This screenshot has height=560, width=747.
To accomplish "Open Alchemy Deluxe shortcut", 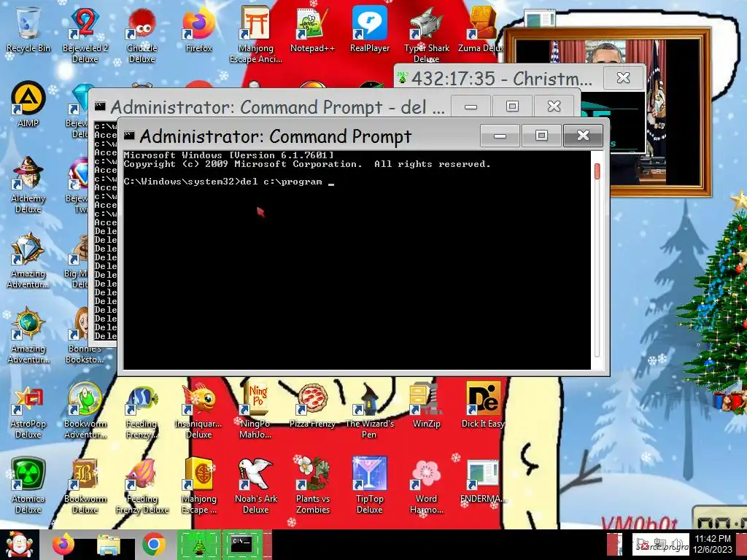I will click(x=28, y=185).
